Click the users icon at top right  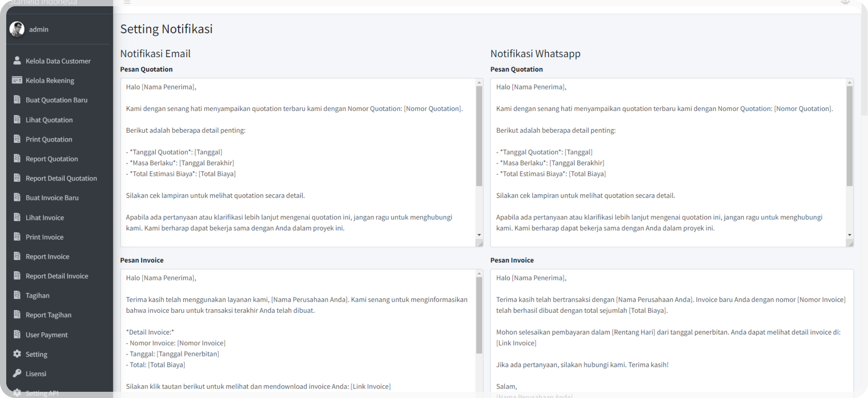[845, 2]
